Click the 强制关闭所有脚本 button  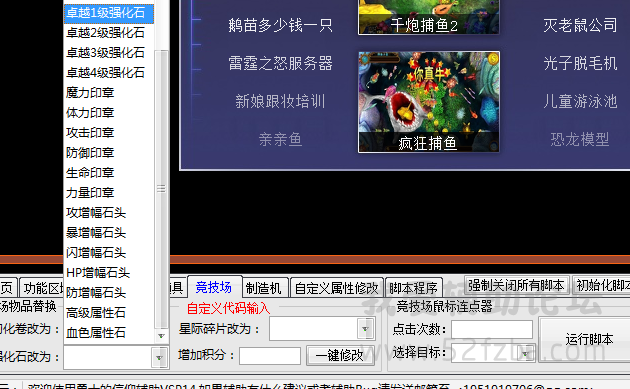coord(517,286)
